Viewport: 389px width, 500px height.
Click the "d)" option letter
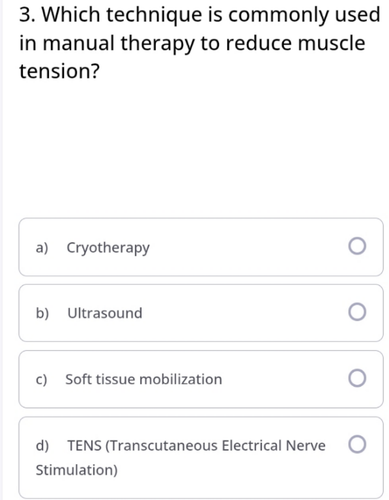point(42,446)
